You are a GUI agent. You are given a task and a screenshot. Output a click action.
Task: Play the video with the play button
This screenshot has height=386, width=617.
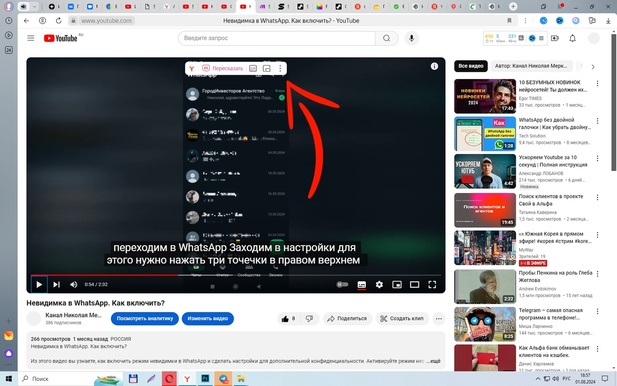[39, 284]
